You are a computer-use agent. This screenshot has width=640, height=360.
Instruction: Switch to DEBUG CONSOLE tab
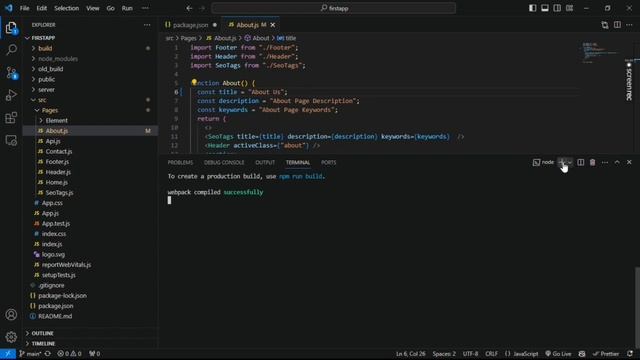coord(224,162)
